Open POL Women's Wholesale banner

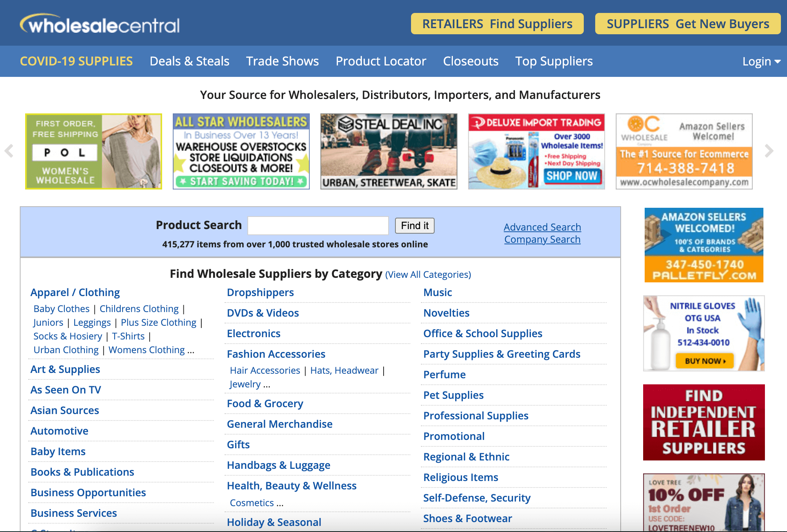(94, 151)
